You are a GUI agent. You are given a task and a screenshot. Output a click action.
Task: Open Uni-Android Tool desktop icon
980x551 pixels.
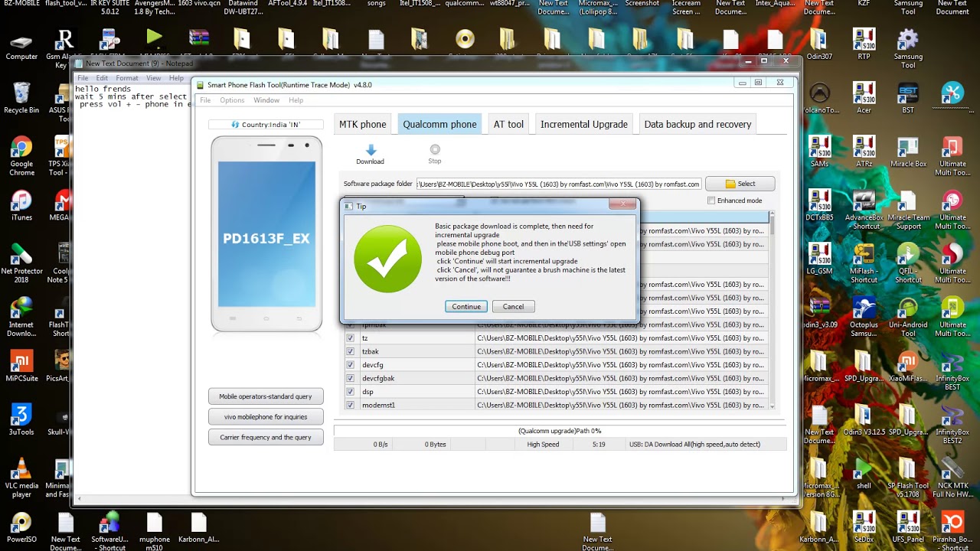click(908, 316)
